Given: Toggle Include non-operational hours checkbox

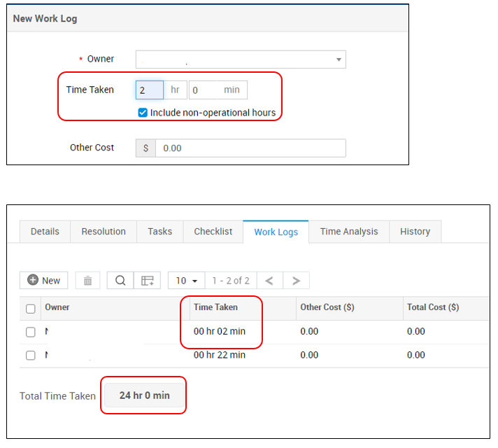Looking at the screenshot, I should pos(143,113).
